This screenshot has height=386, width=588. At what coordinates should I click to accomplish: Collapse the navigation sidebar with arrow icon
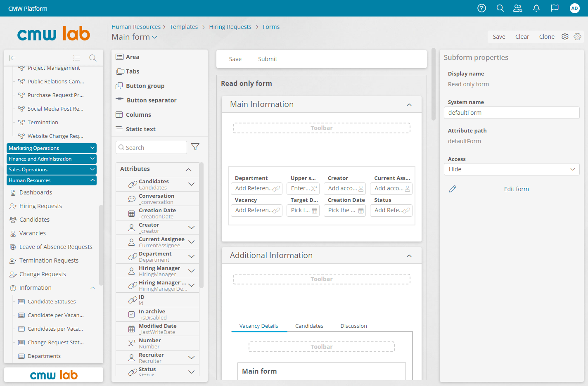click(x=12, y=58)
